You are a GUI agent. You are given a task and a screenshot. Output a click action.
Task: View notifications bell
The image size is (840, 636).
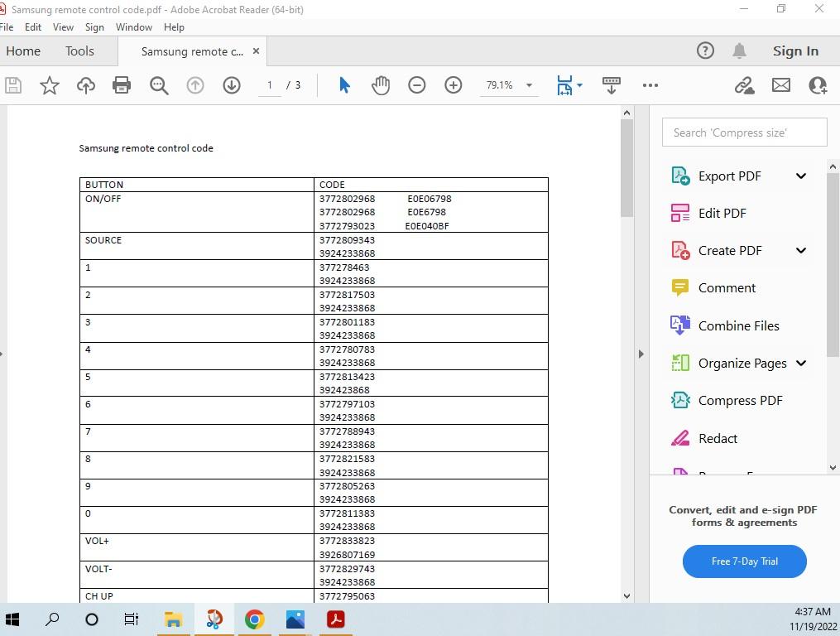739,51
